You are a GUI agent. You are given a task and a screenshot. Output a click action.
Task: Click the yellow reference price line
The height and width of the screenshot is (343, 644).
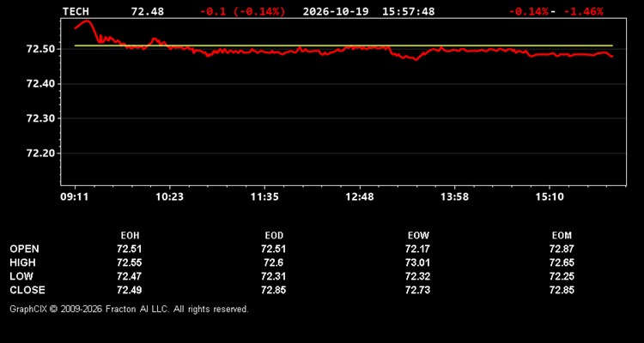tap(343, 45)
